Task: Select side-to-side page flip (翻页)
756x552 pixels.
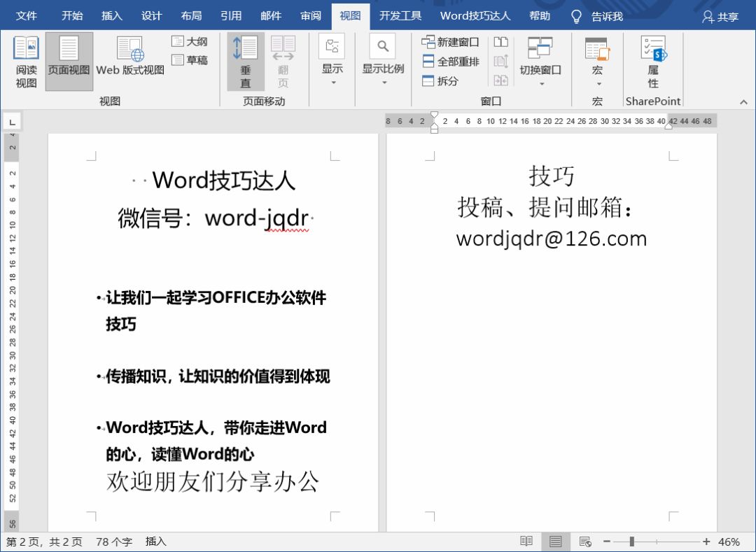Action: 283,62
